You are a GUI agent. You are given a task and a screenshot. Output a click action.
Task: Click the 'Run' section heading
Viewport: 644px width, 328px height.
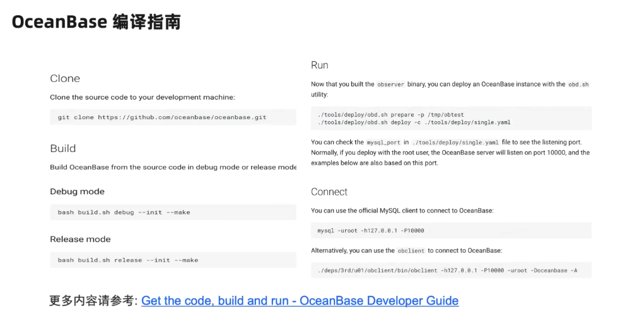pyautogui.click(x=320, y=65)
